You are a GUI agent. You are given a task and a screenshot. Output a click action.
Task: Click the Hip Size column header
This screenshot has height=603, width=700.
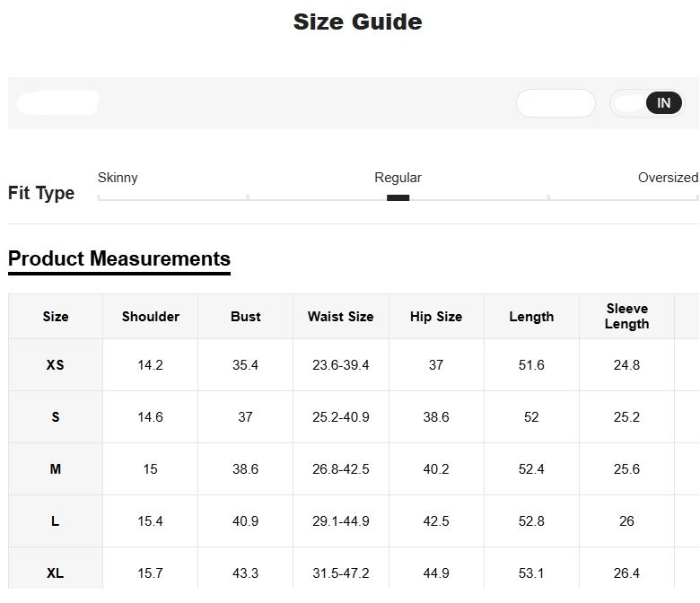coord(436,317)
